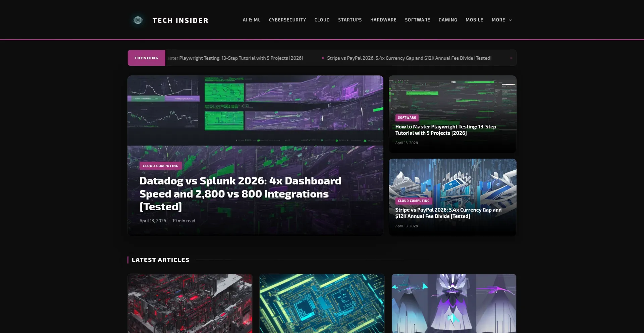Open How to Master Playwright Testing article
The height and width of the screenshot is (333, 644).
pos(445,130)
